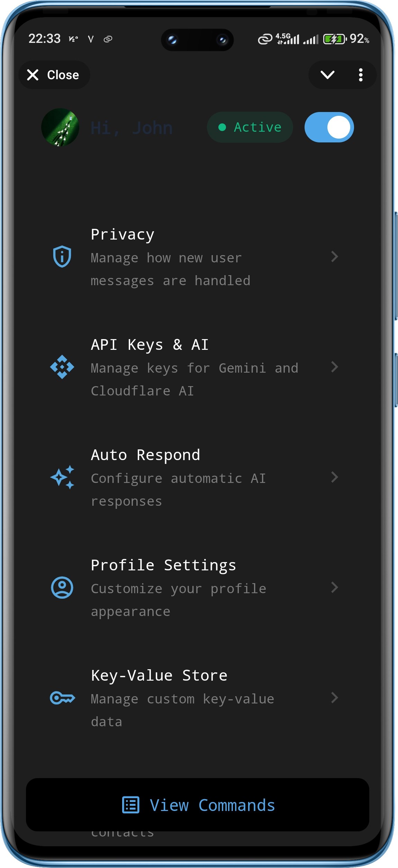Open the Auto Respond settings entry
This screenshot has width=398, height=868.
coord(199,478)
